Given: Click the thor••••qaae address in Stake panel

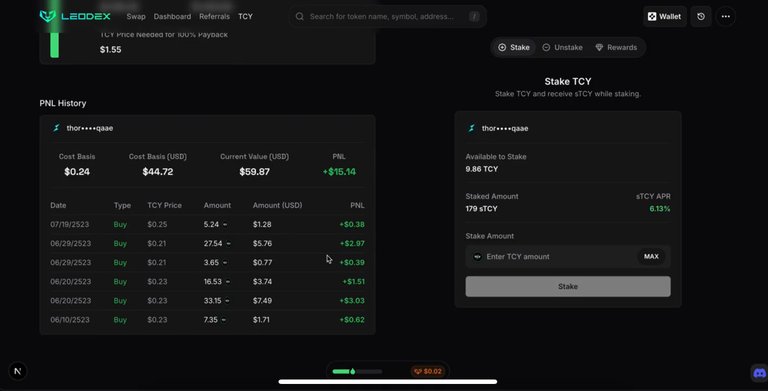Looking at the screenshot, I should (x=505, y=128).
